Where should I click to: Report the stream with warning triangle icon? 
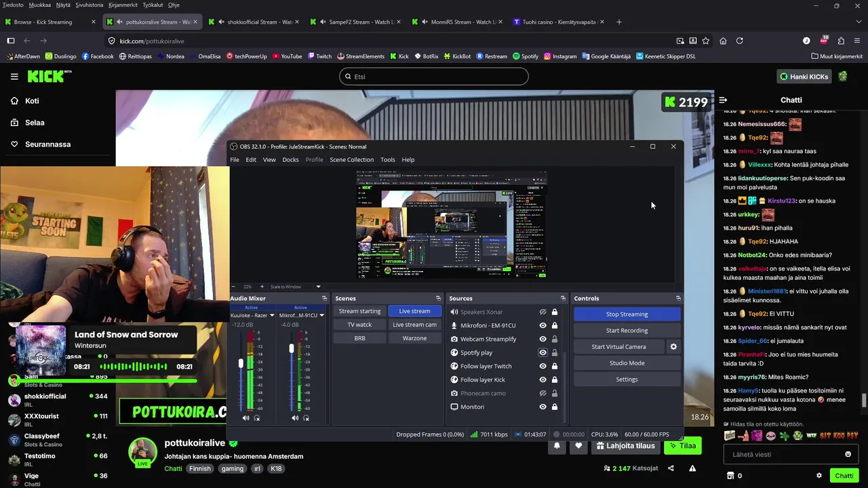point(692,468)
